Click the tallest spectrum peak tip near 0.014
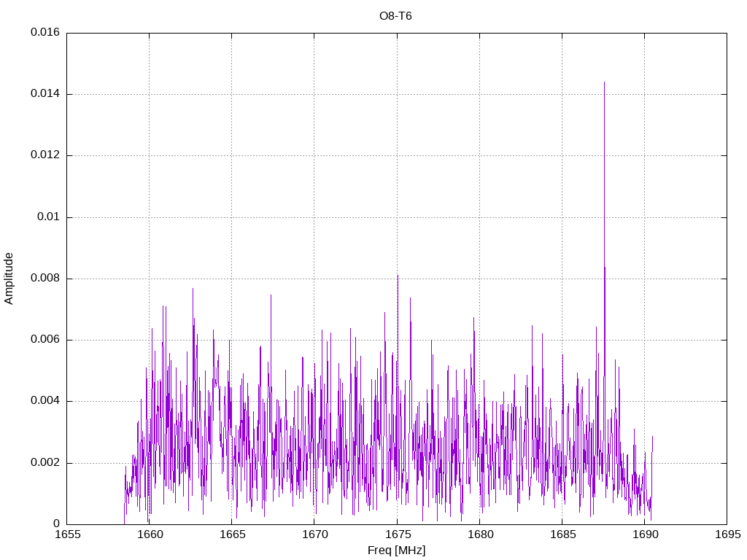Viewport: 747px width, 560px height. pyautogui.click(x=604, y=82)
